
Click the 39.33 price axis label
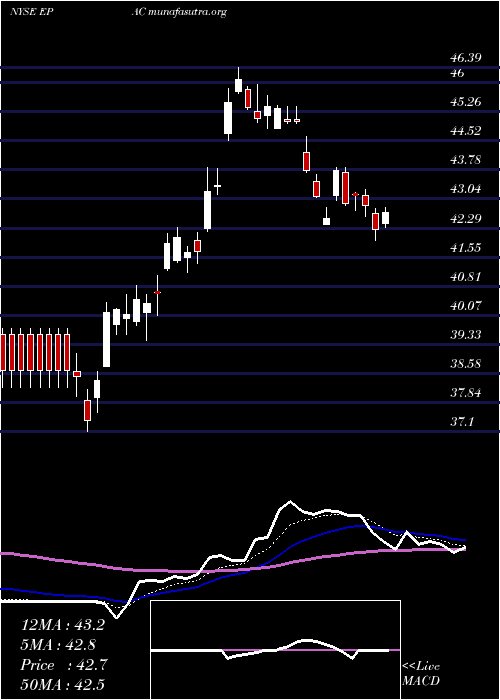click(466, 335)
